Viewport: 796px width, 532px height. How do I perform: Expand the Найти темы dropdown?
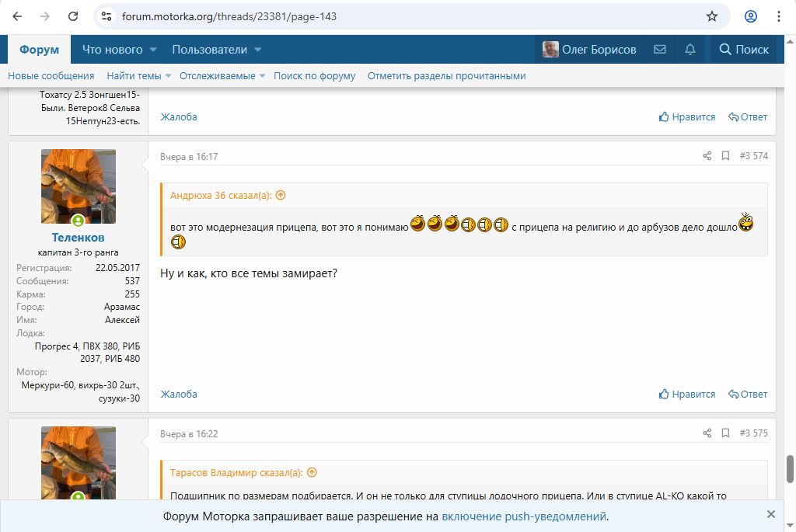point(169,76)
